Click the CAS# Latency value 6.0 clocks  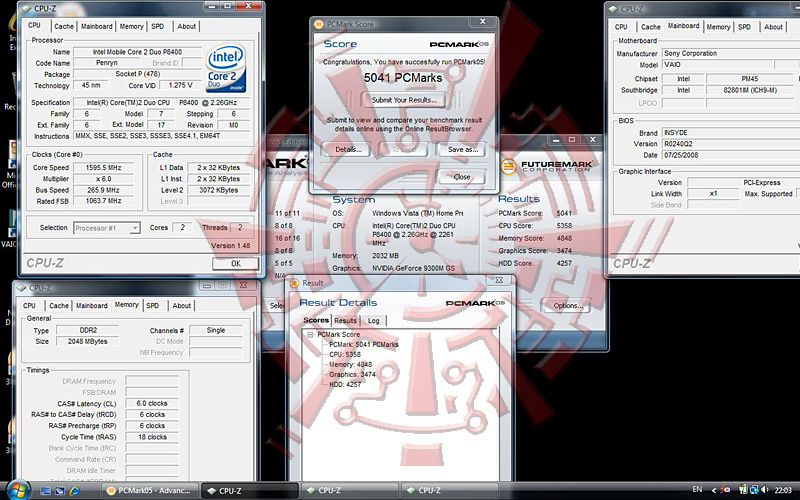pyautogui.click(x=152, y=403)
